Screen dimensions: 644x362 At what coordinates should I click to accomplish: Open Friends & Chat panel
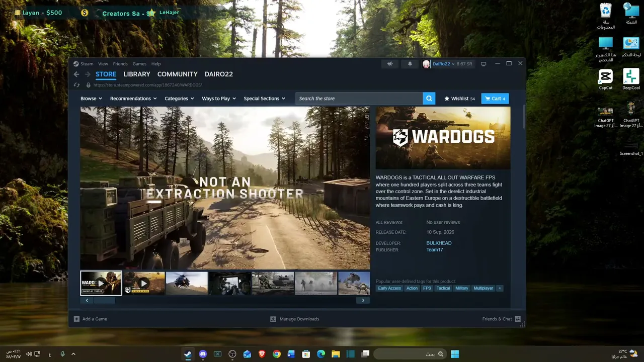coord(501,319)
